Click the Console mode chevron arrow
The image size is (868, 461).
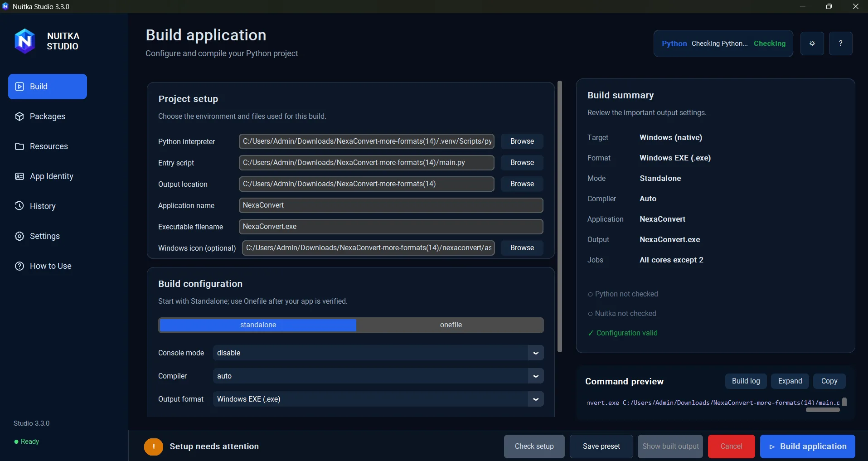click(x=536, y=353)
